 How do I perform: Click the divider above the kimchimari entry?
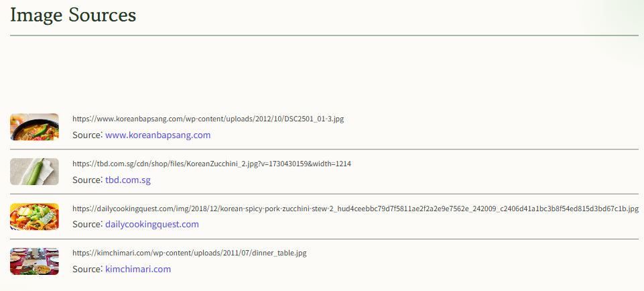click(x=324, y=239)
